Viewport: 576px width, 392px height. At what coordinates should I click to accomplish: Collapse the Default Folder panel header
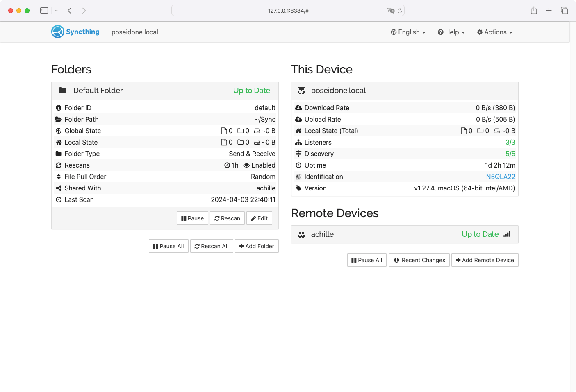coord(164,91)
